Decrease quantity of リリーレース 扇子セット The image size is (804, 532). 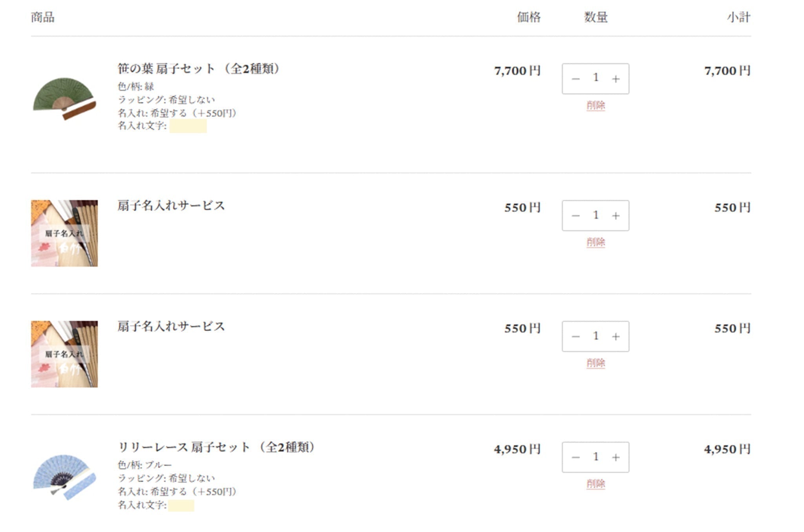(575, 457)
